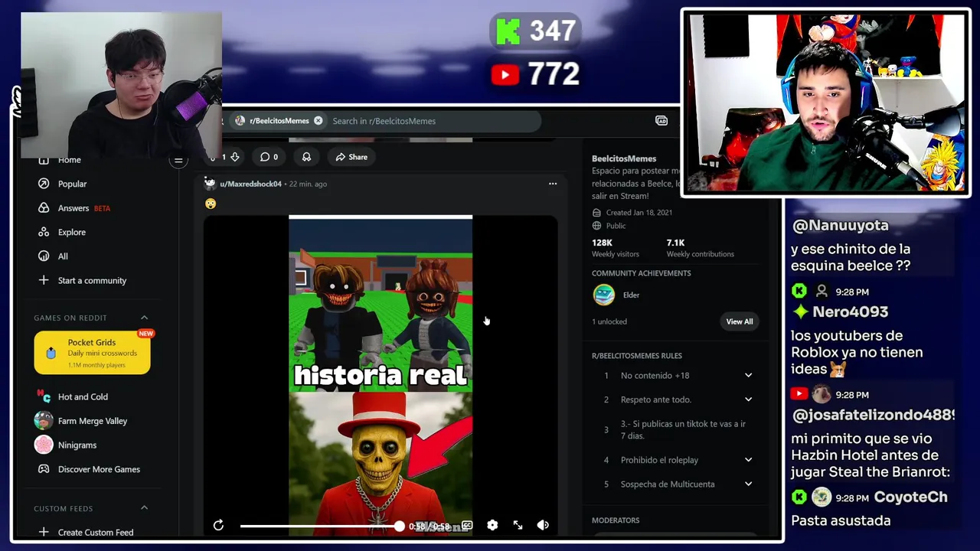This screenshot has width=980, height=551.
Task: Click the BeelcitosMemes community title
Action: pyautogui.click(x=624, y=158)
